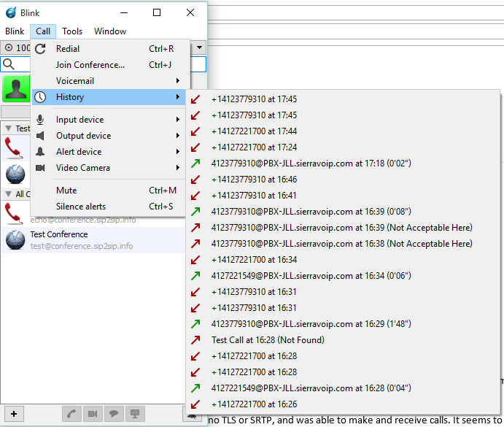Expand the Video Camera submenu arrow
This screenshot has height=427, width=504.
178,168
